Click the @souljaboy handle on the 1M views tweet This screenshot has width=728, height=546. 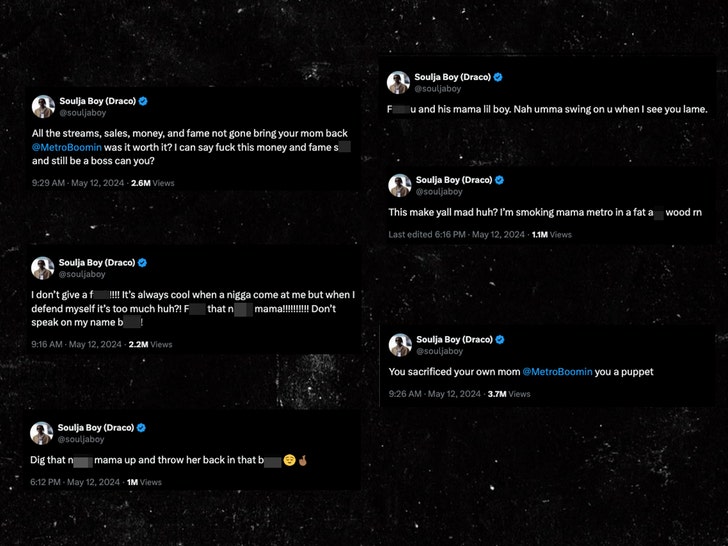click(x=81, y=439)
